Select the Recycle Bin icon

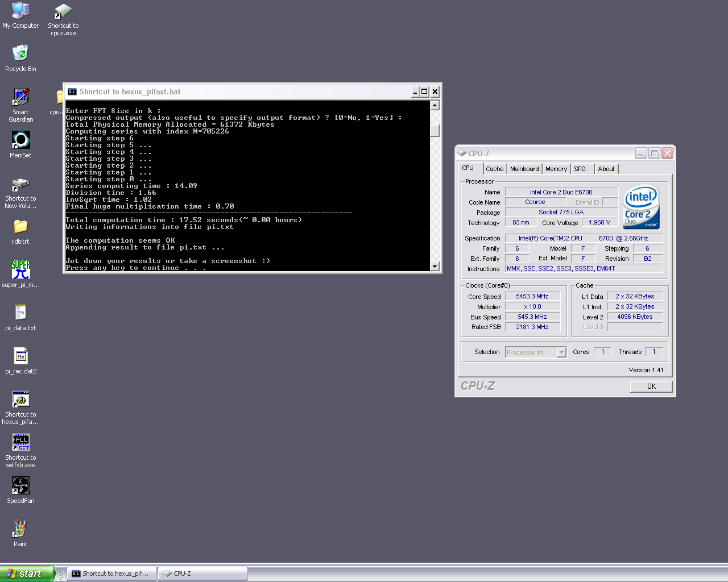pyautogui.click(x=20, y=59)
